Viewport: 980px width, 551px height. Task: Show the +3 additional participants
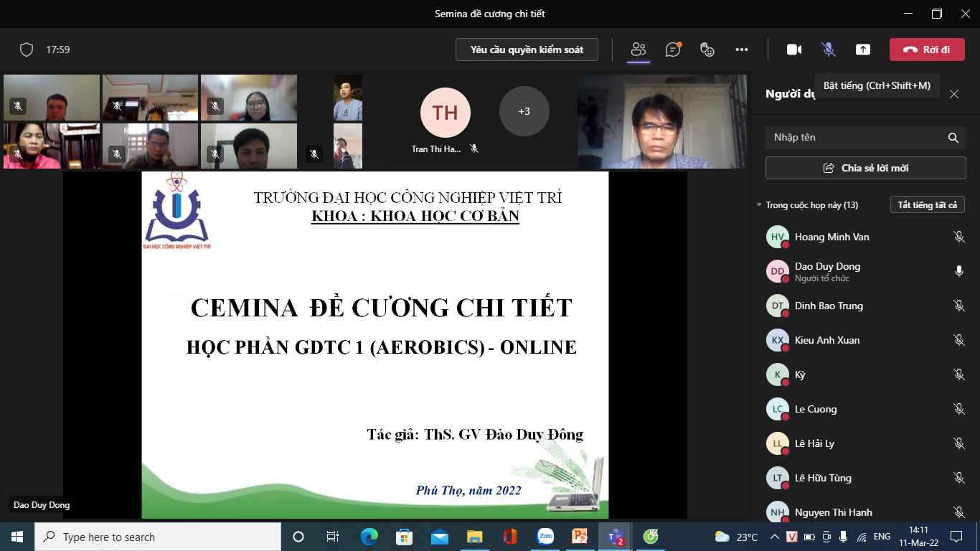[x=524, y=111]
